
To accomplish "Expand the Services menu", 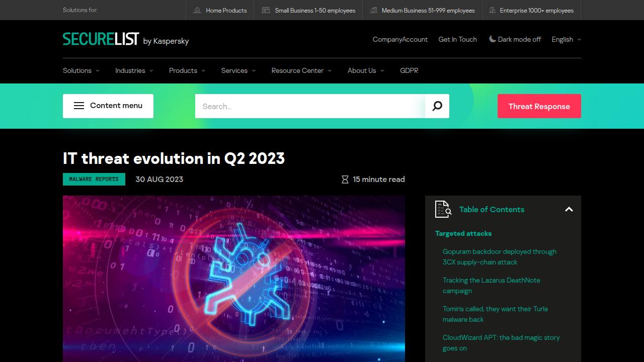I will (238, 70).
